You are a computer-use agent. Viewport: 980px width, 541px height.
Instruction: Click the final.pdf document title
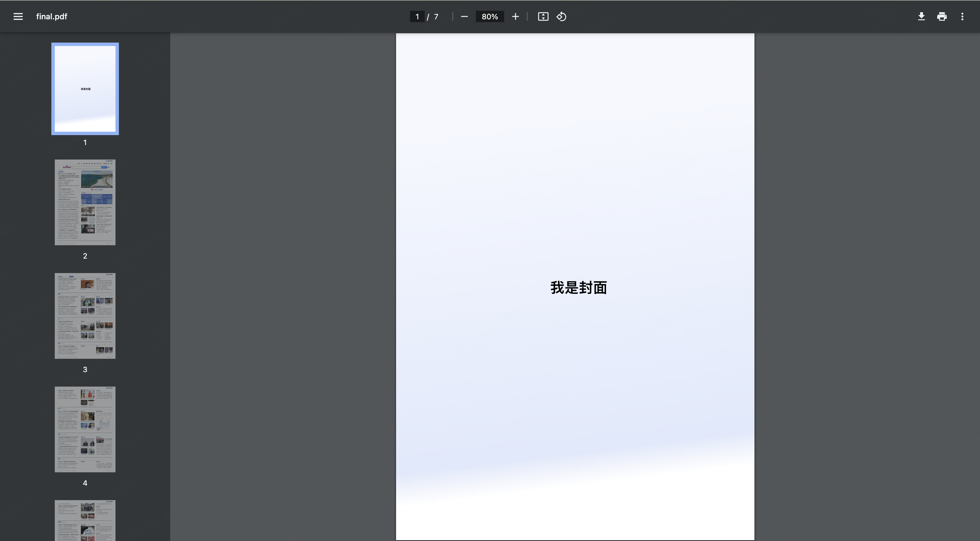coord(51,16)
